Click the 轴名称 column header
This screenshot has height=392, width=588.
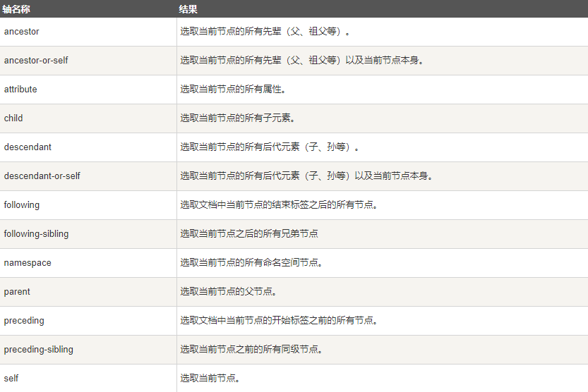click(16, 9)
